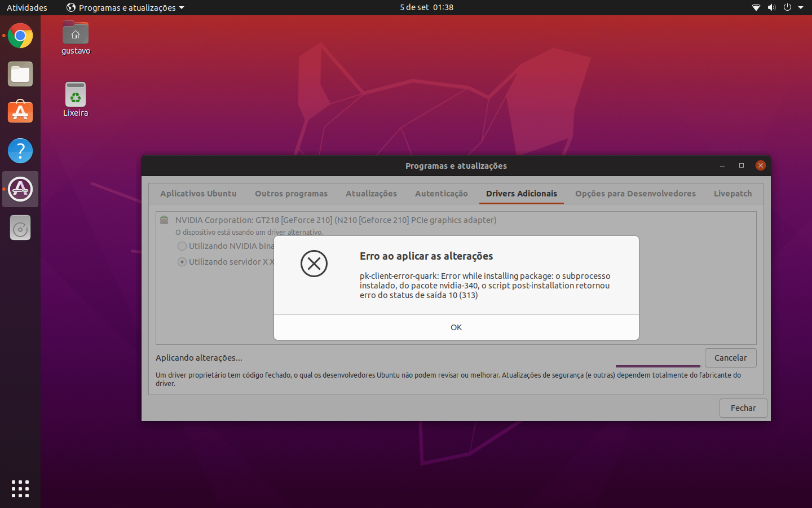
Task: Maximize the Programas e atualizações window
Action: click(742, 165)
